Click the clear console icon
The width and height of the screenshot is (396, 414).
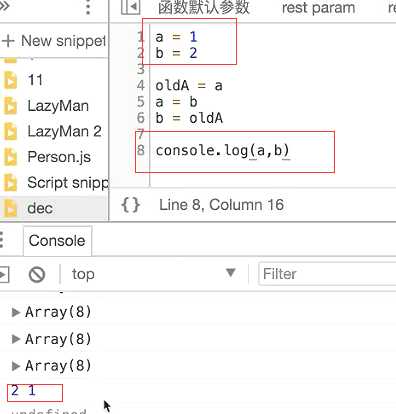(37, 275)
